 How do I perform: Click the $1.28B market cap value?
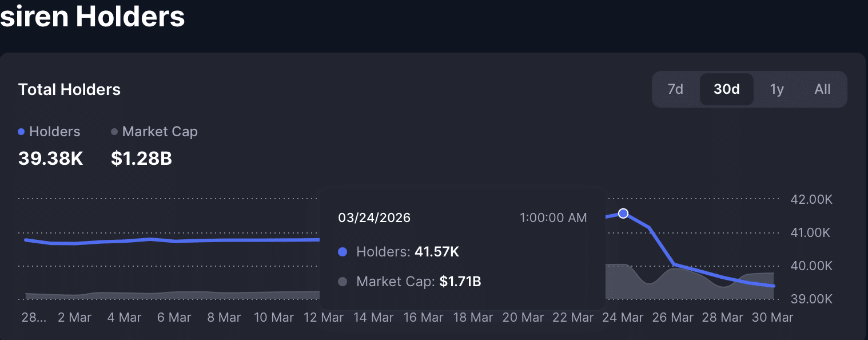(140, 159)
